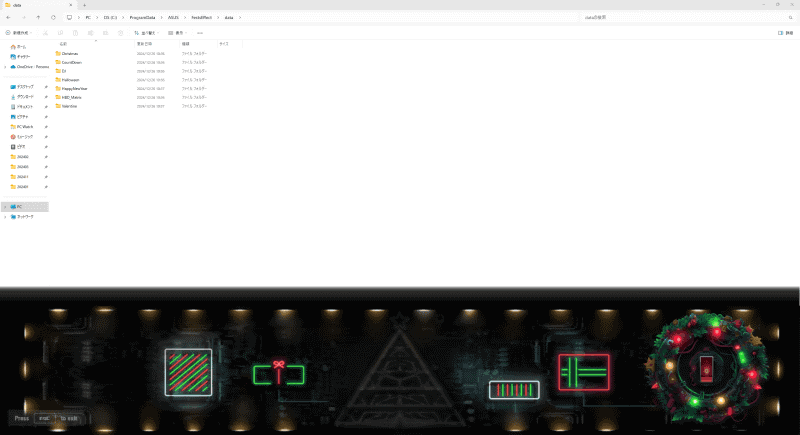Click the Delete toolbar icon
This screenshot has width=800, height=435.
120,33
